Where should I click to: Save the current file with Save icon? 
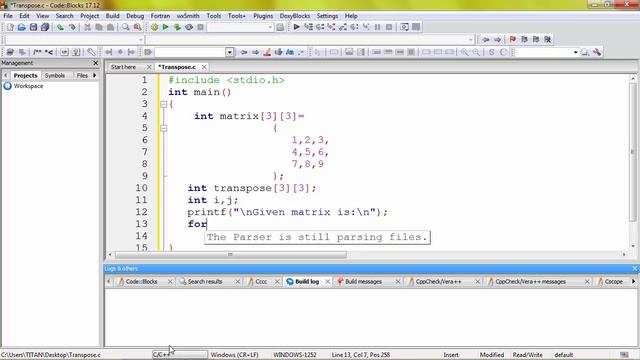click(x=33, y=27)
